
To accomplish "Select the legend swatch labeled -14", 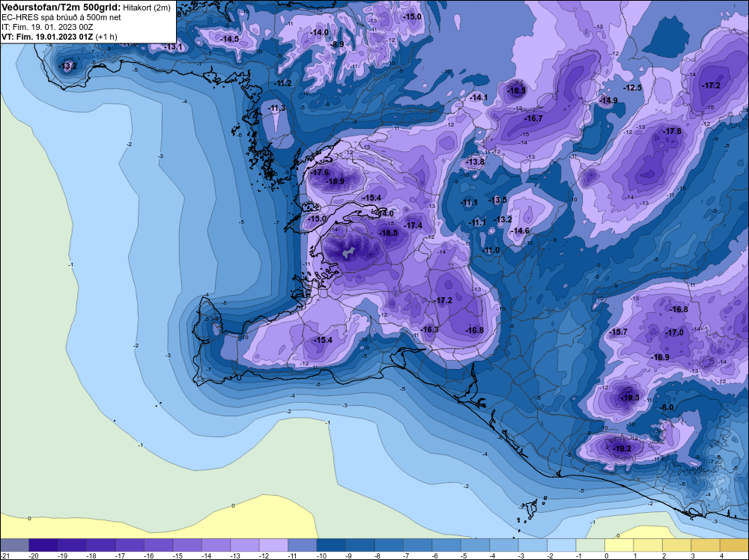I will click(x=216, y=545).
